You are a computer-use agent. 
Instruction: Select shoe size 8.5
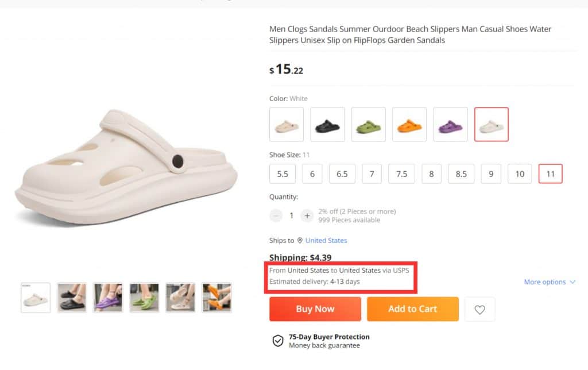[x=461, y=174]
